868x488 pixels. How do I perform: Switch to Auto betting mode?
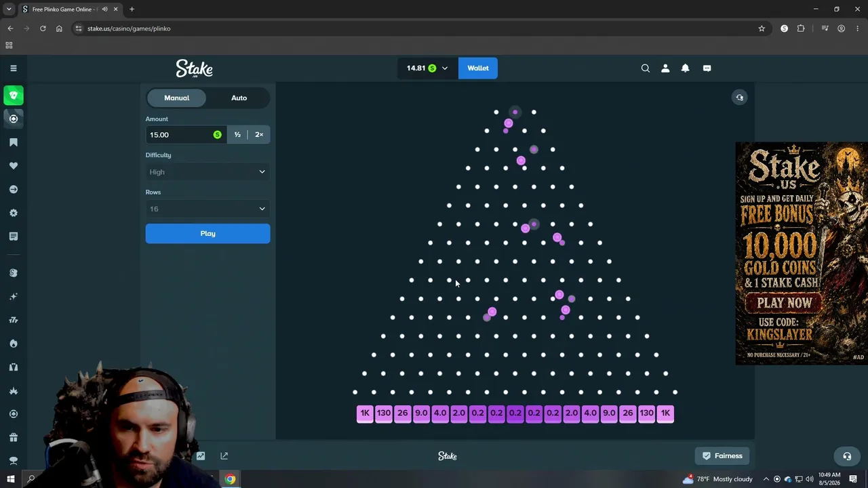pos(239,98)
